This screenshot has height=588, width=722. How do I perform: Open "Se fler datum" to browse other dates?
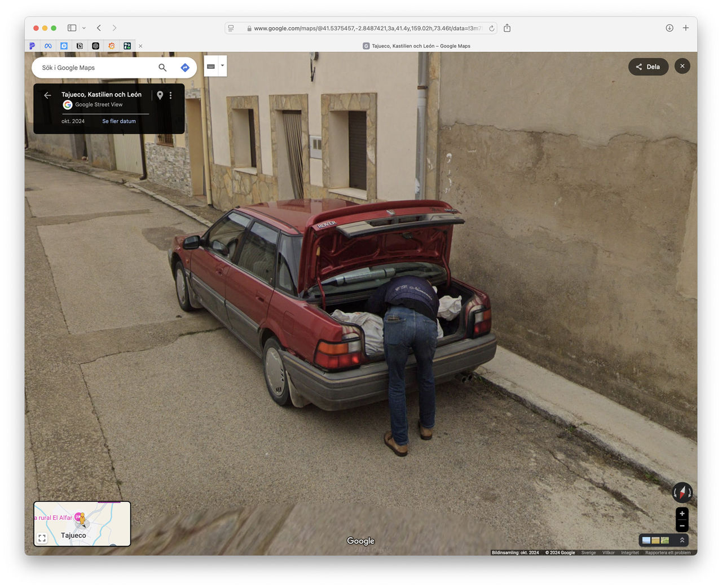coord(119,121)
